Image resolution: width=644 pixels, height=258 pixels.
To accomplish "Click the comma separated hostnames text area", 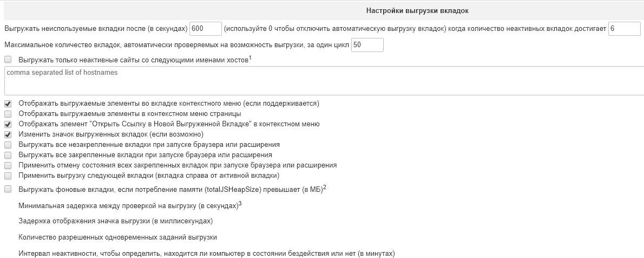I will pos(324,80).
